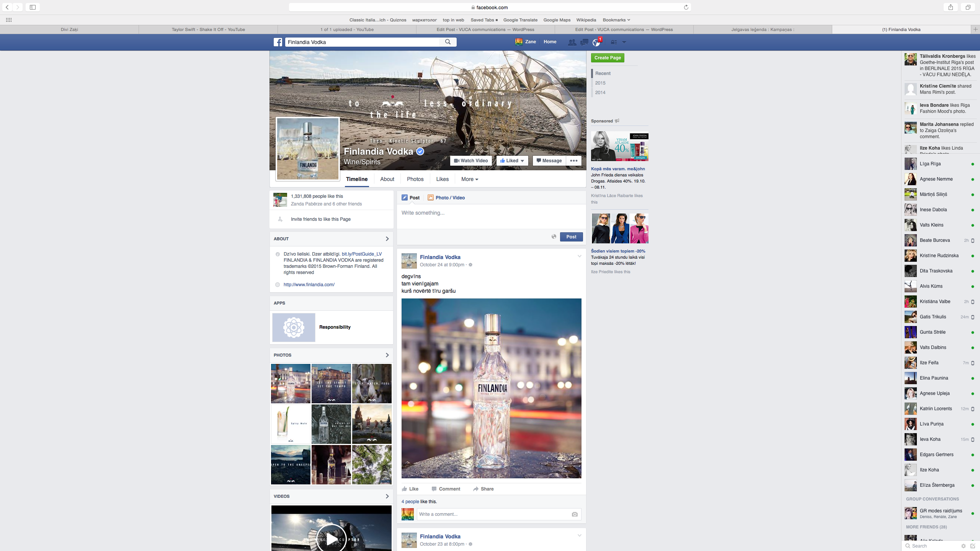The width and height of the screenshot is (980, 551).
Task: Open chat with Līga Rīga
Action: [x=940, y=164]
